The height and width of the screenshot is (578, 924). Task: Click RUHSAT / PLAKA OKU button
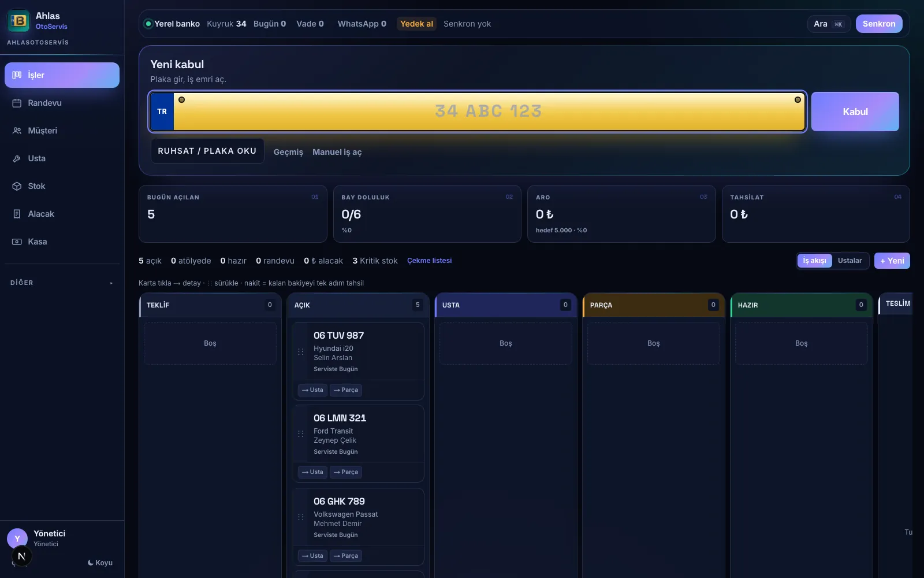pos(207,151)
